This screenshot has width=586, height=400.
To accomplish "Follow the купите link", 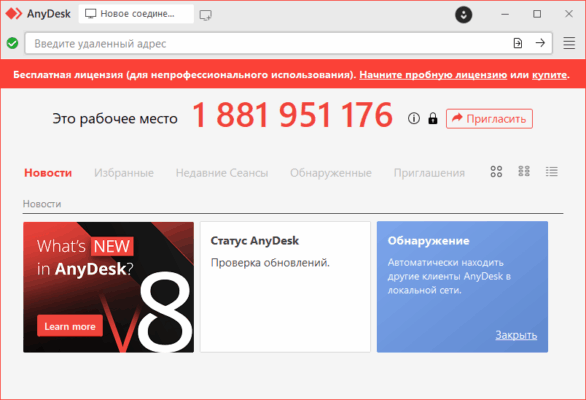I will [x=549, y=75].
